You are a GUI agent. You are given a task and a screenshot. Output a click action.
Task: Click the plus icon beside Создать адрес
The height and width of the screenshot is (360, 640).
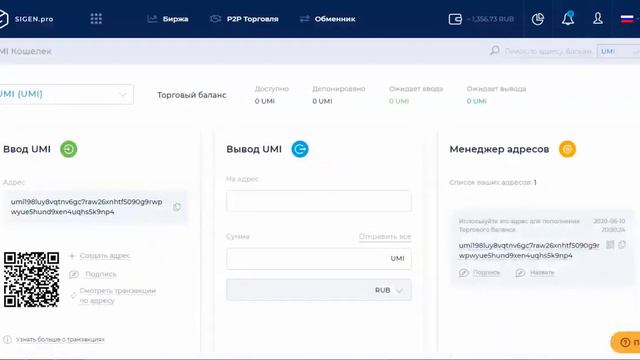(72, 256)
